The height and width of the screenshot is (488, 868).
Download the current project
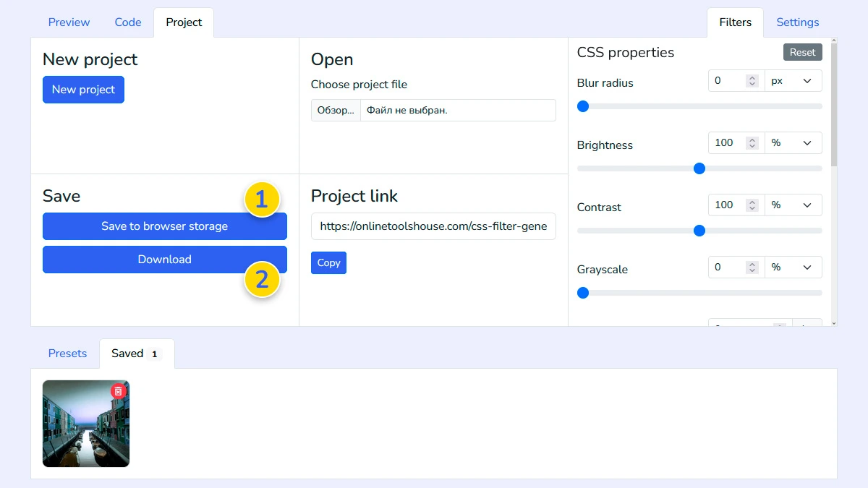tap(164, 259)
